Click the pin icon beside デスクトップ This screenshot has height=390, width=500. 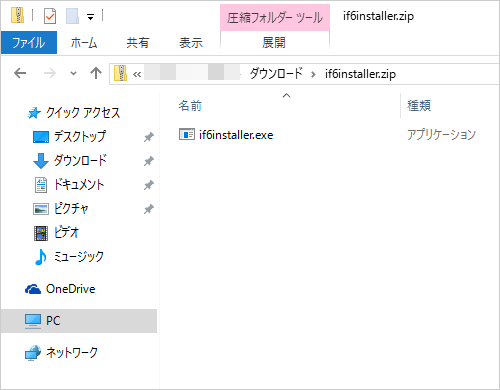(x=149, y=137)
